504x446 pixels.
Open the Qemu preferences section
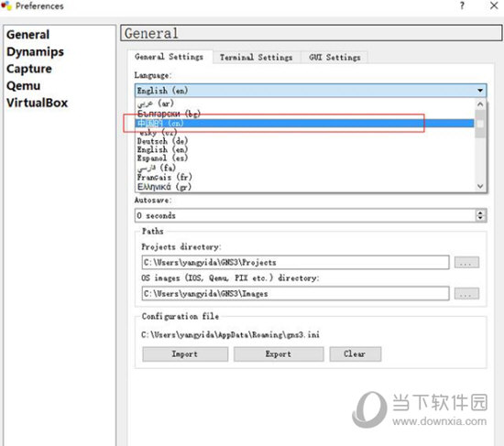(23, 86)
